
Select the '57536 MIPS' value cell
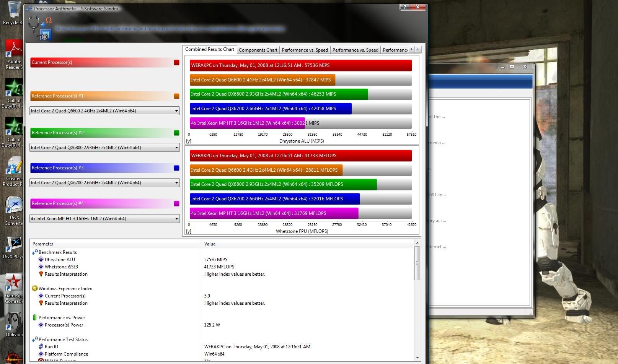[x=216, y=260]
